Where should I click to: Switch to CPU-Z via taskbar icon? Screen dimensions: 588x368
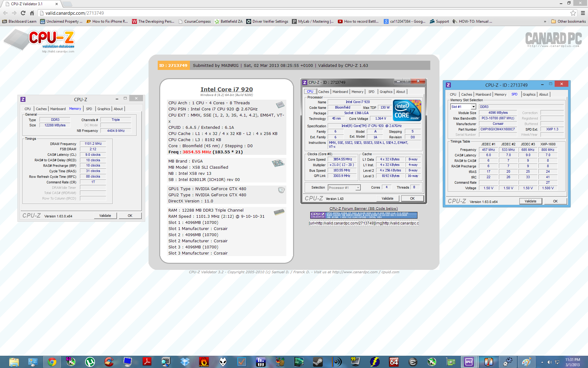[469, 362]
